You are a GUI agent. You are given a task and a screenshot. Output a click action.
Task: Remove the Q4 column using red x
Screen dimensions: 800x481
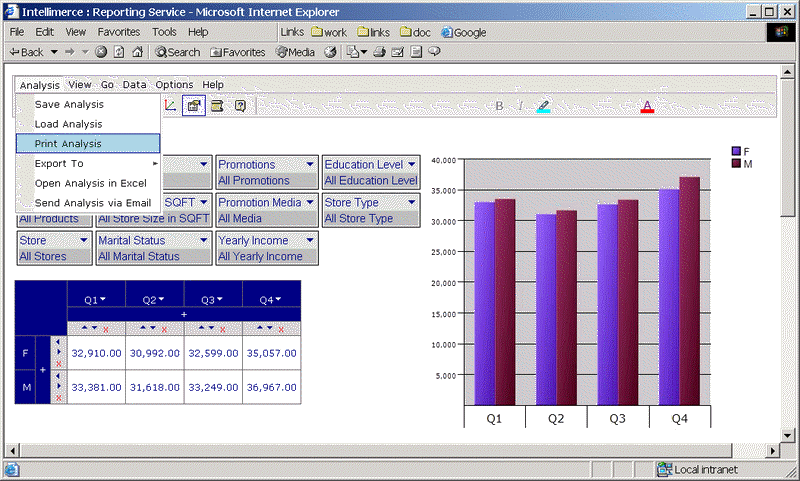(281, 330)
